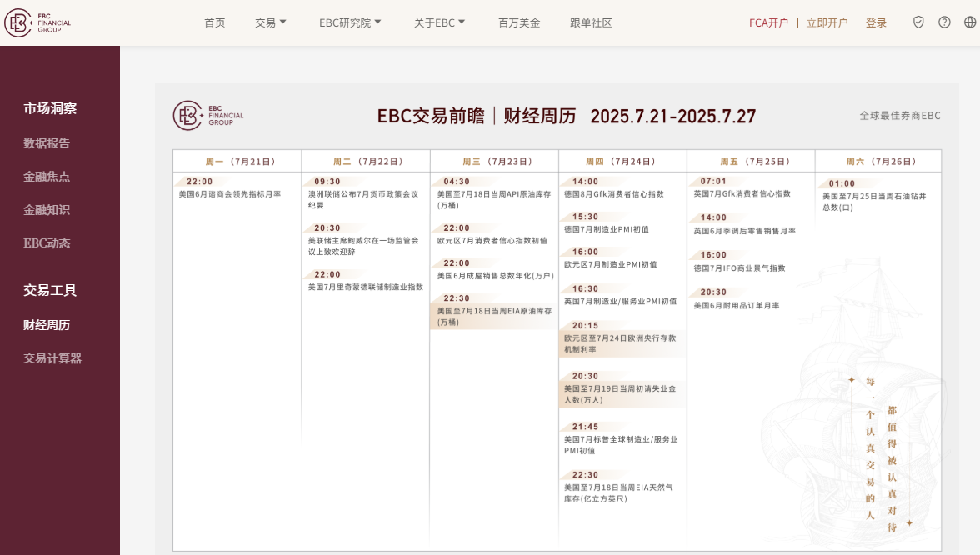Click the EBC Financial Group header logo
Screen dimensions: 980x555
(x=37, y=22)
